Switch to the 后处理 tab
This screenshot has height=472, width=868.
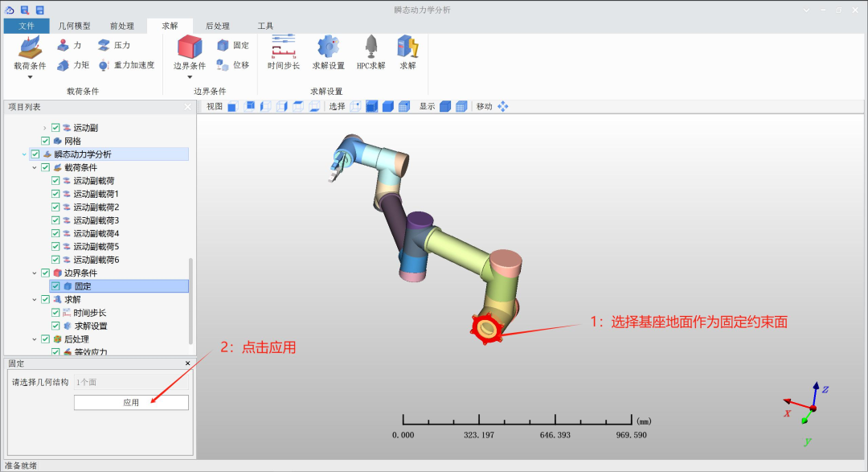coord(218,26)
